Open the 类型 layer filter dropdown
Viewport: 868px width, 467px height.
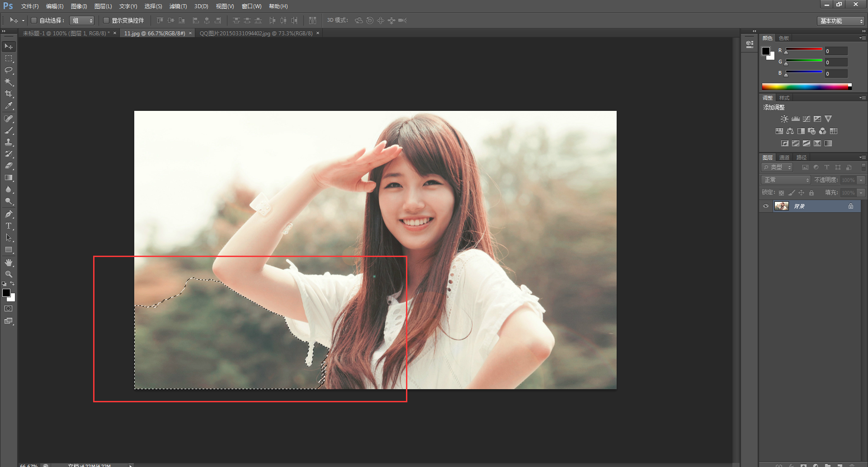[777, 167]
